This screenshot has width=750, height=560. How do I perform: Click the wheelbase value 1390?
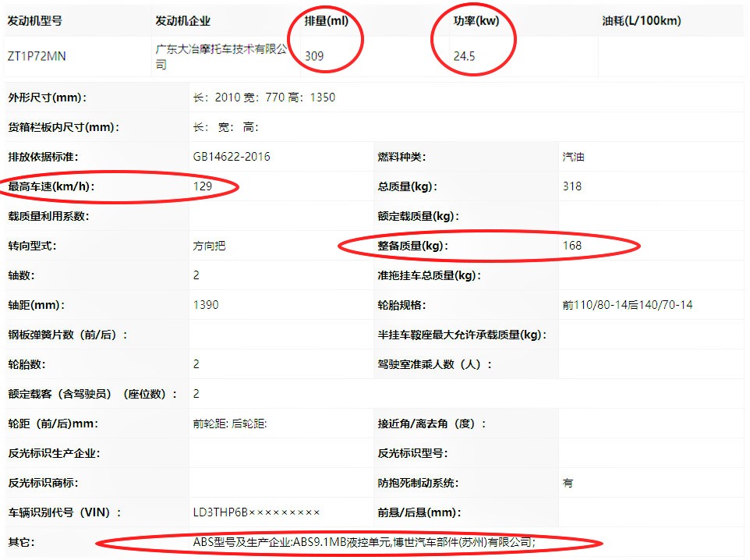[x=206, y=305]
